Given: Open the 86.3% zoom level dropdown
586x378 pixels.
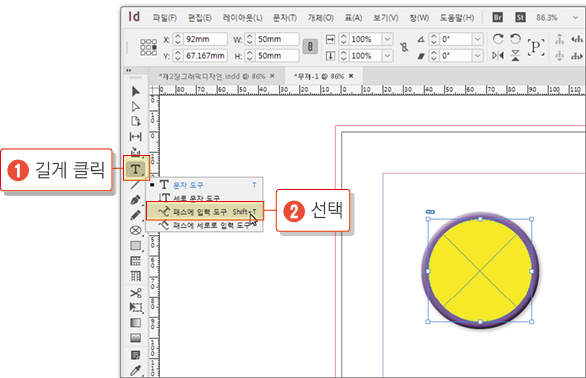Looking at the screenshot, I should pos(575,18).
